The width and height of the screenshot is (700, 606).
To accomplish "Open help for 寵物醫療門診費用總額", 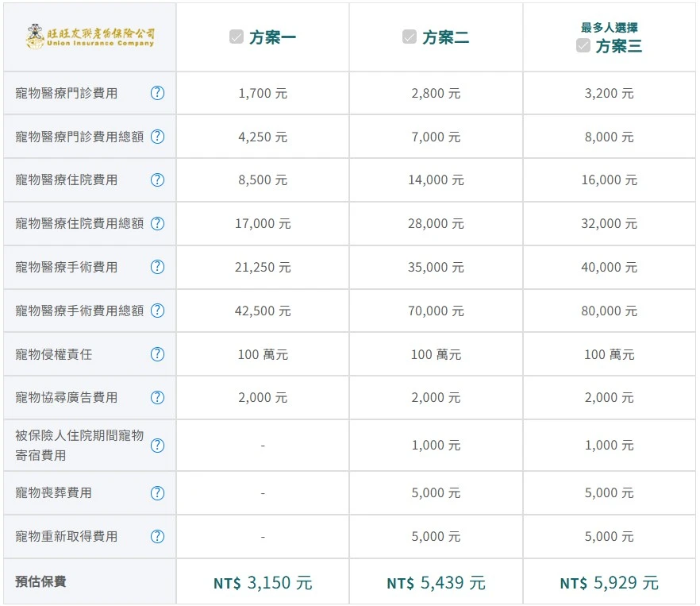I will tap(157, 137).
